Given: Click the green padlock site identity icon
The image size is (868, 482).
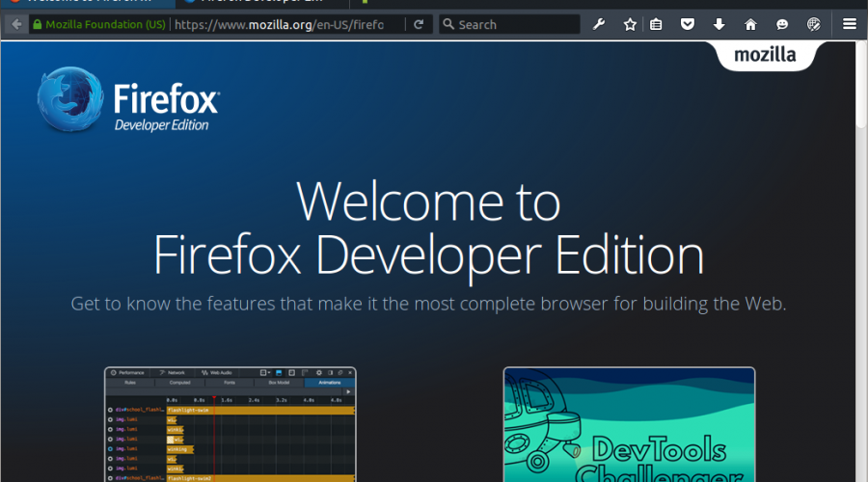Looking at the screenshot, I should pos(37,24).
